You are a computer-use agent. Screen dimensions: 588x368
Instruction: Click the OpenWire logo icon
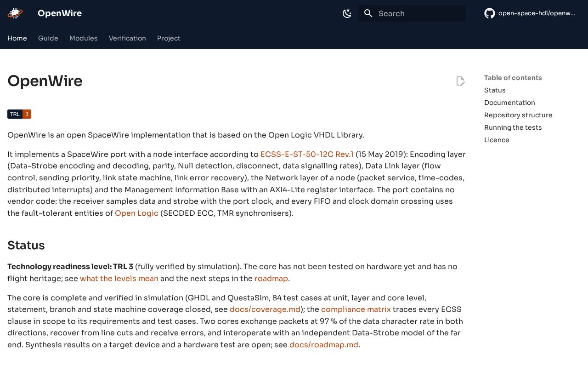pyautogui.click(x=15, y=13)
